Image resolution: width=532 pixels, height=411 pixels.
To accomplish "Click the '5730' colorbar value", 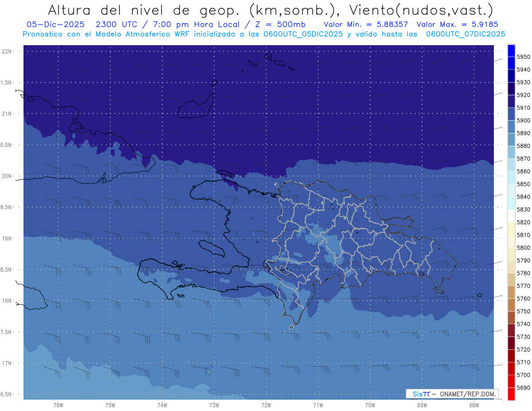I will pos(524,337).
